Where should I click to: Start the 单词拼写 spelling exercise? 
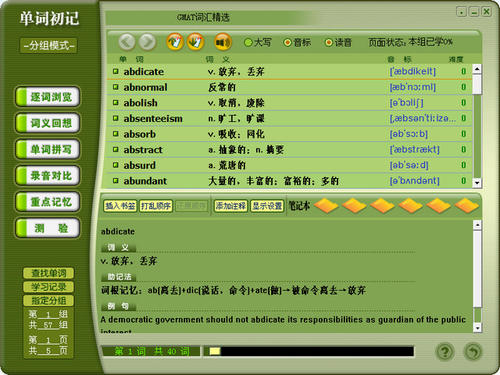(x=48, y=149)
